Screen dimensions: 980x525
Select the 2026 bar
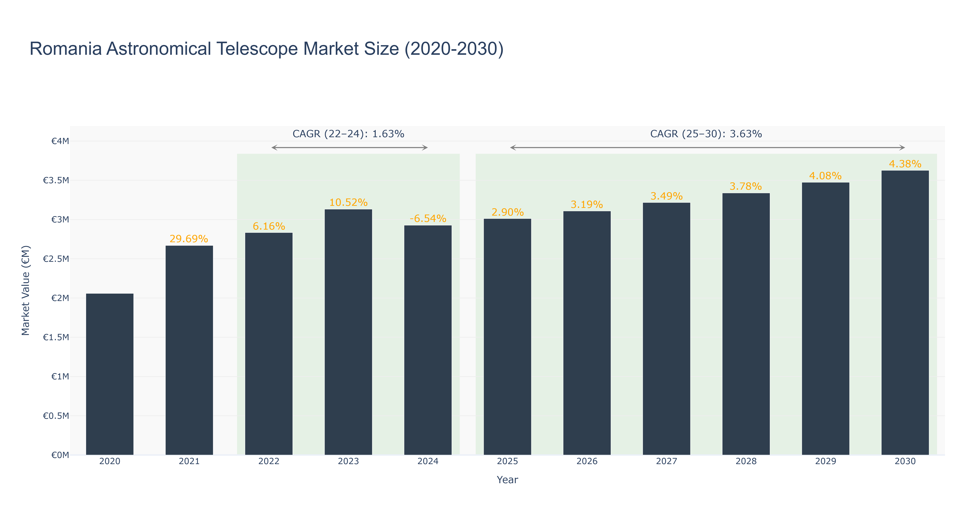(x=587, y=333)
